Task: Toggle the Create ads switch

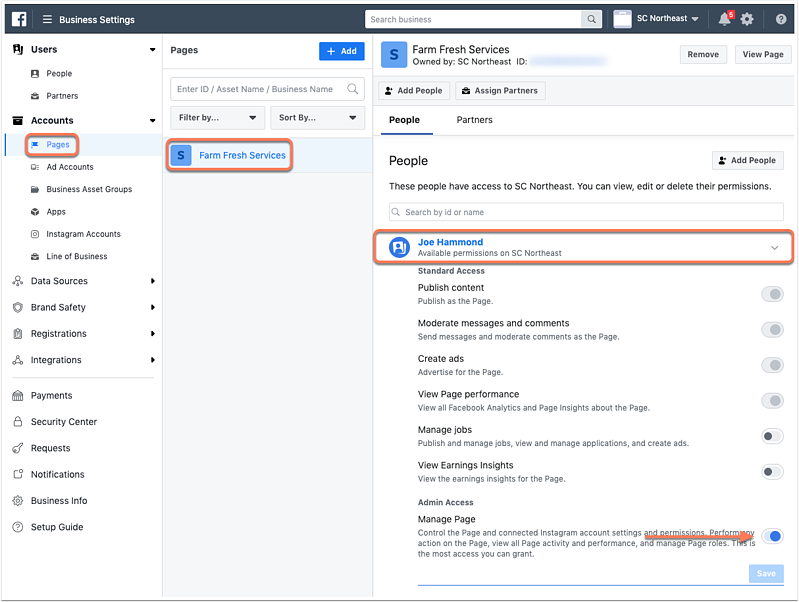Action: (x=773, y=365)
